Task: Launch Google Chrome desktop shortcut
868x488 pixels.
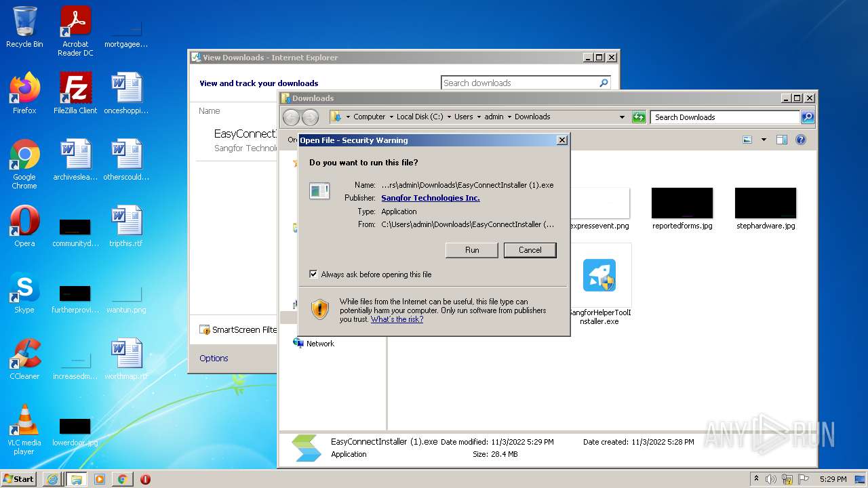Action: (x=24, y=163)
